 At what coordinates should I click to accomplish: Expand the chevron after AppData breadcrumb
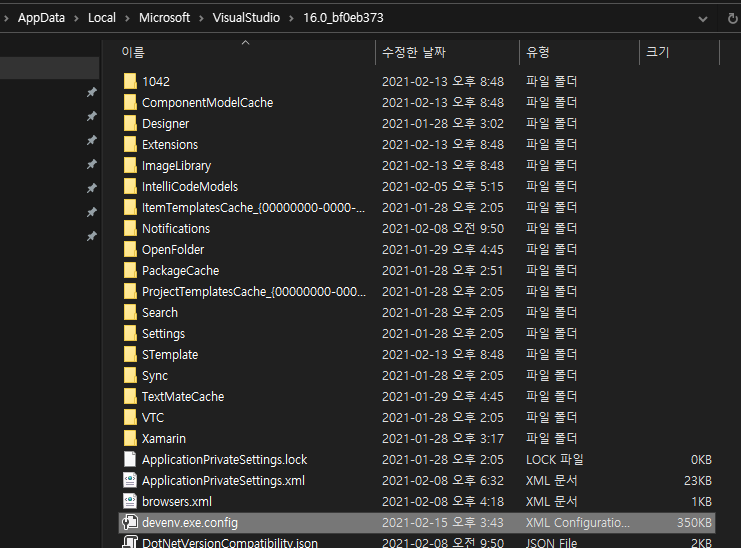click(x=76, y=18)
